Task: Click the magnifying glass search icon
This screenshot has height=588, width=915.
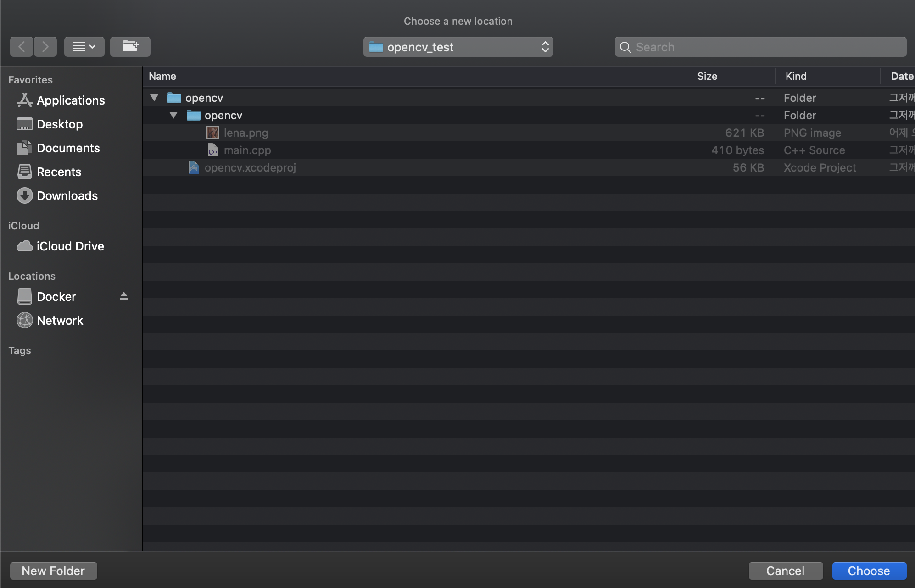Action: click(625, 47)
